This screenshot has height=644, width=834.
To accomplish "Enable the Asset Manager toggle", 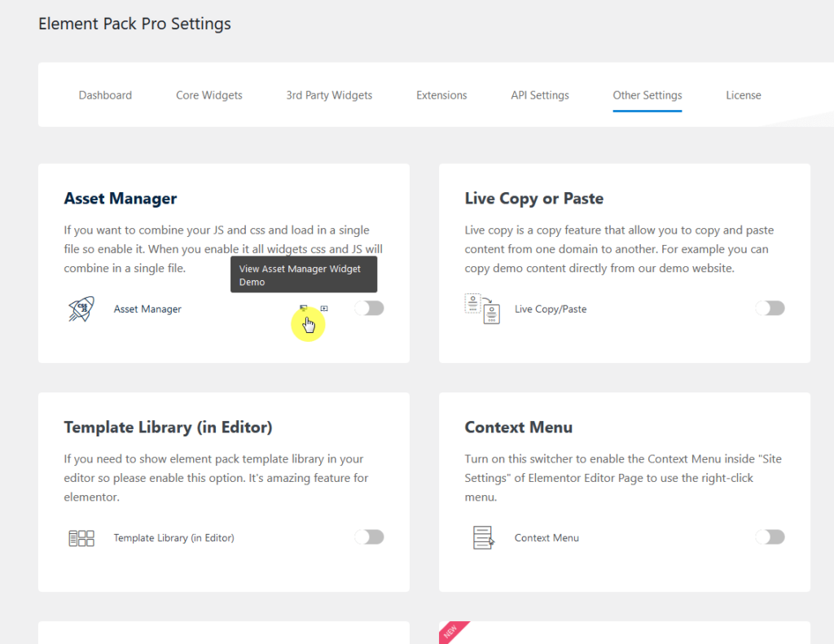I will [x=369, y=308].
